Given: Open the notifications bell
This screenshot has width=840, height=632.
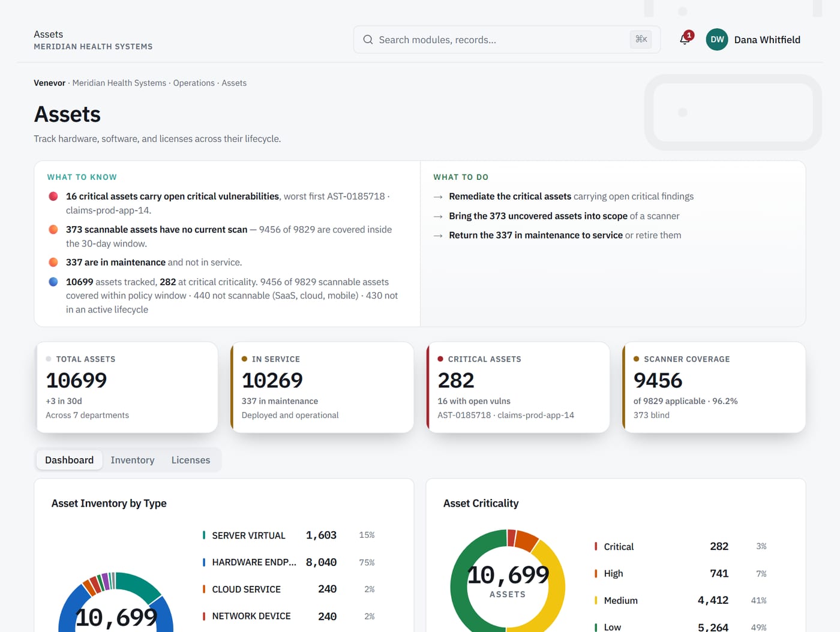Looking at the screenshot, I should [685, 40].
